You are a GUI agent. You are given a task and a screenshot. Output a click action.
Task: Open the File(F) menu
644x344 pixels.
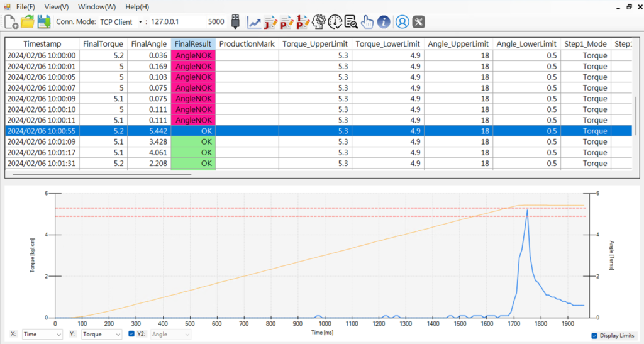[x=26, y=7]
